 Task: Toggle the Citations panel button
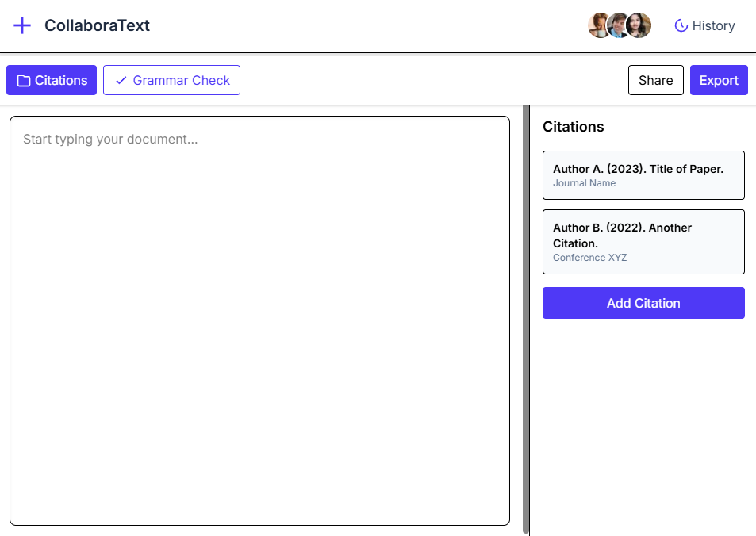[52, 80]
